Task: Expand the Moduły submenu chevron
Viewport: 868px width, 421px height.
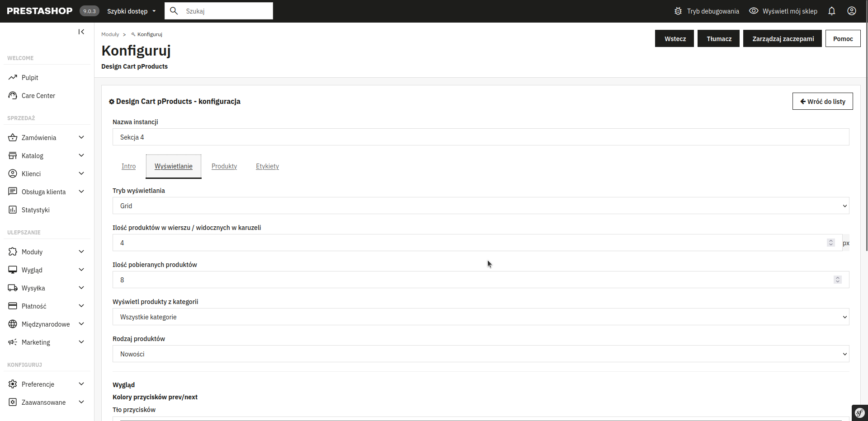Action: [x=81, y=252]
